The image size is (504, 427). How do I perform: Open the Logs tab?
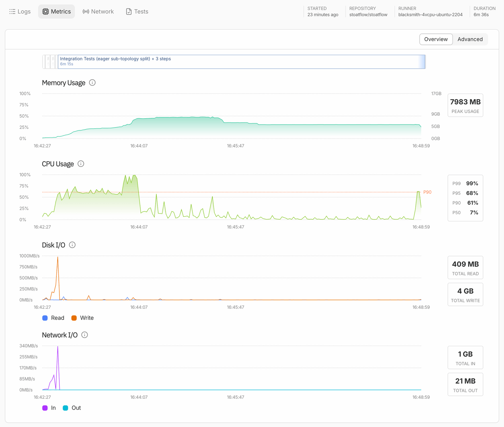20,11
